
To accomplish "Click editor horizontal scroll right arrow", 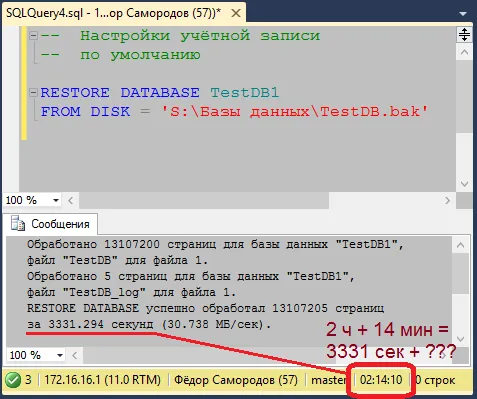I will coord(447,200).
